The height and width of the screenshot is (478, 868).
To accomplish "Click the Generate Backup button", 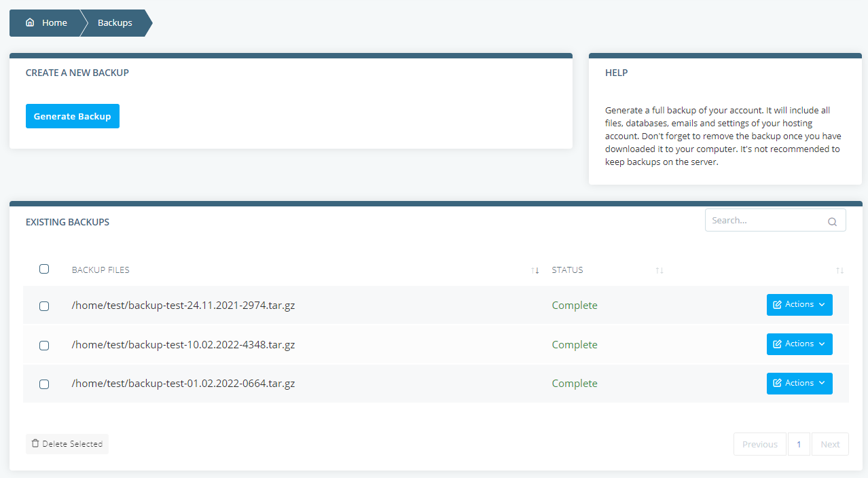I will (72, 115).
